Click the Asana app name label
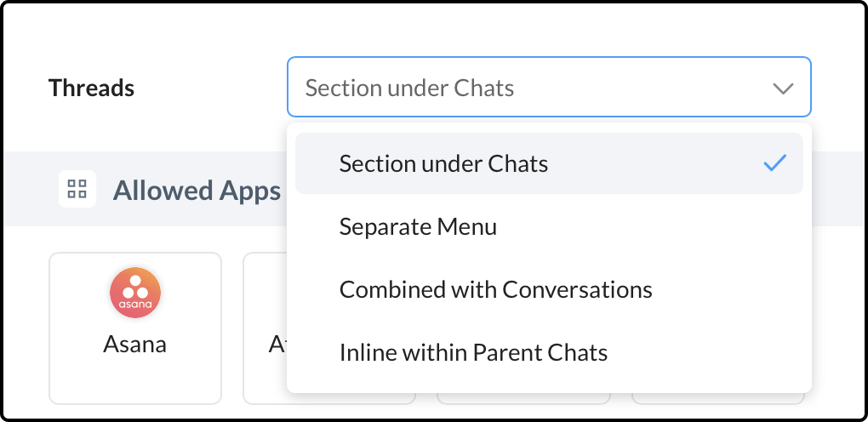The image size is (868, 422). point(135,344)
